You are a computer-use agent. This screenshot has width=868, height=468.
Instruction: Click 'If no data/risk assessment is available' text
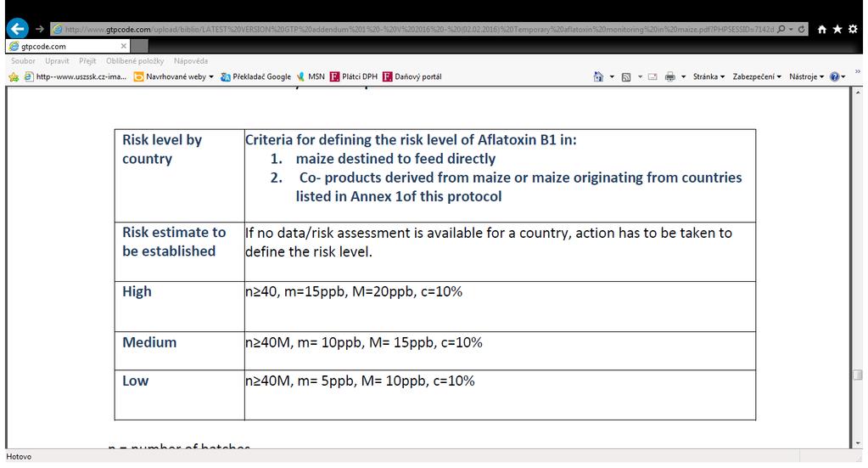489,242
